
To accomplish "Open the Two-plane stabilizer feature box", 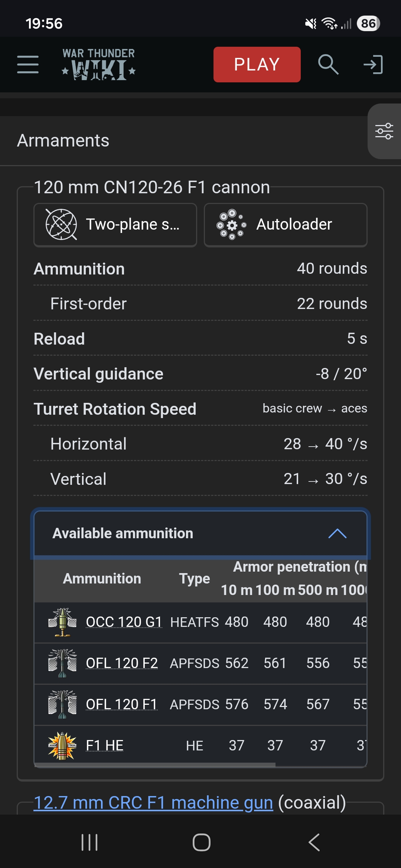I will point(115,225).
